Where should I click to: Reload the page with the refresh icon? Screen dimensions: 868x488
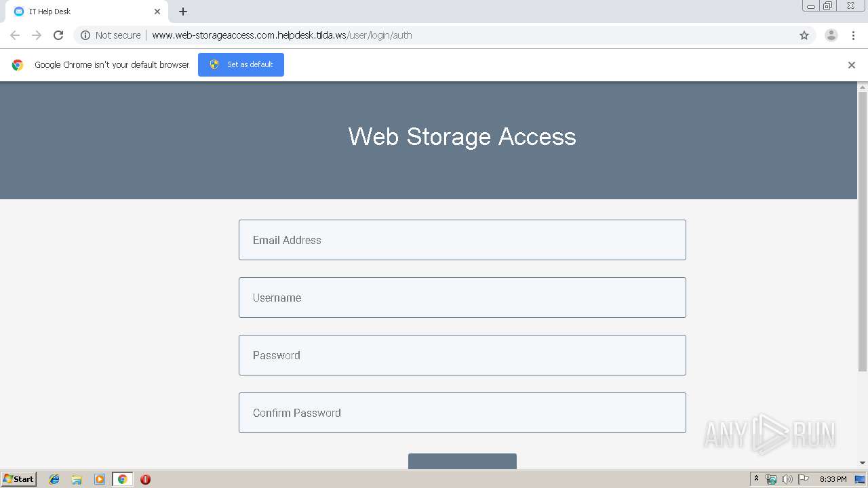coord(58,35)
